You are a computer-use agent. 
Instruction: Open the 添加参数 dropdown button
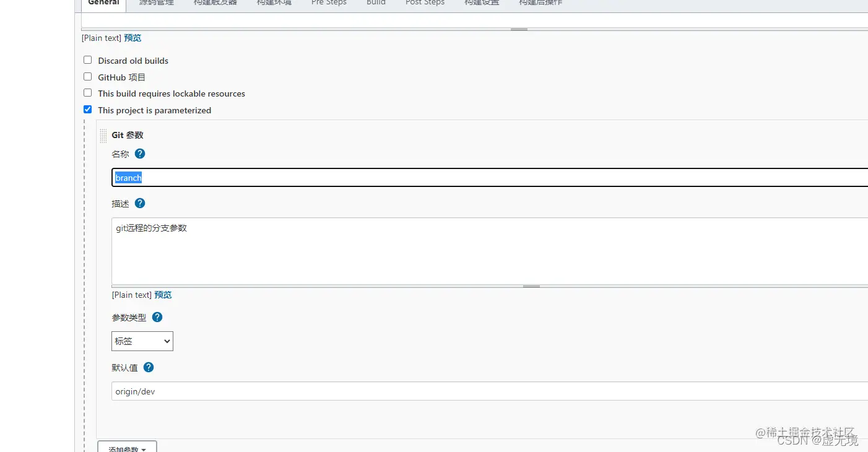(127, 447)
